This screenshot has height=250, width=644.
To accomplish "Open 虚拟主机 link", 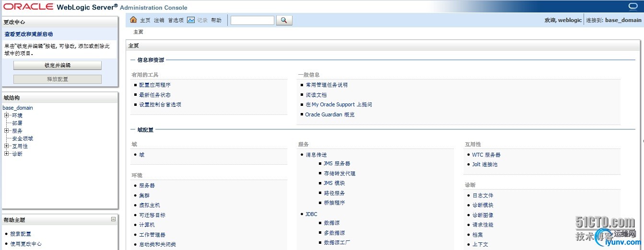I will [150, 205].
